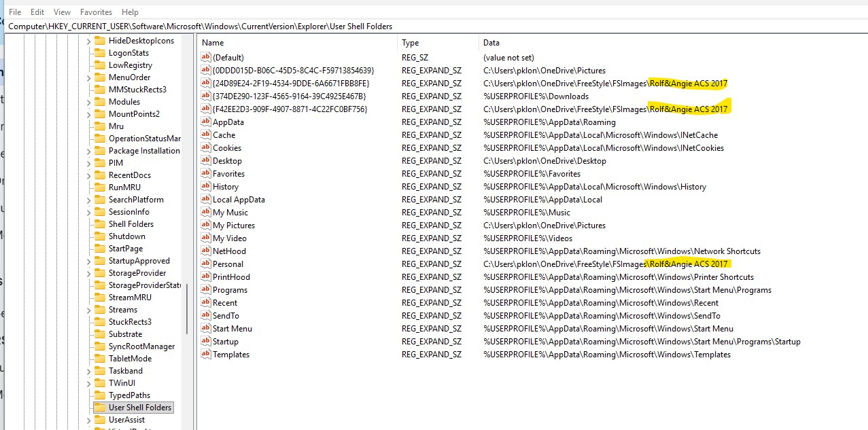Click the folder icon of the Taskband key
The image size is (868, 430).
pyautogui.click(x=99, y=371)
